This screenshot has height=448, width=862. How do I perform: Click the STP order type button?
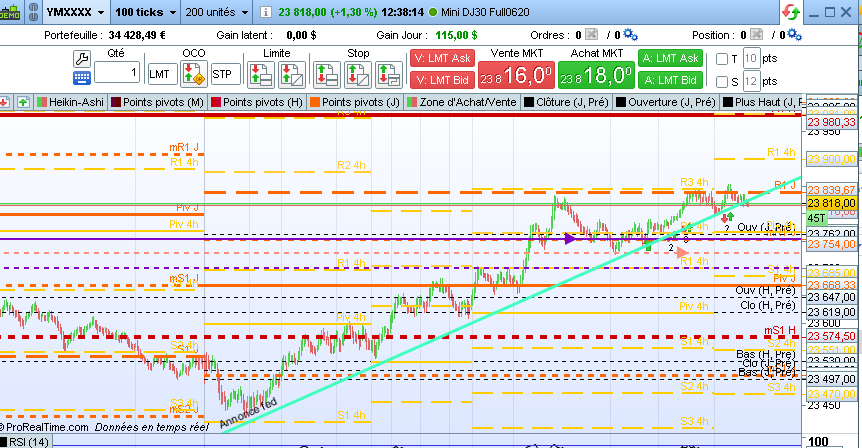point(225,74)
